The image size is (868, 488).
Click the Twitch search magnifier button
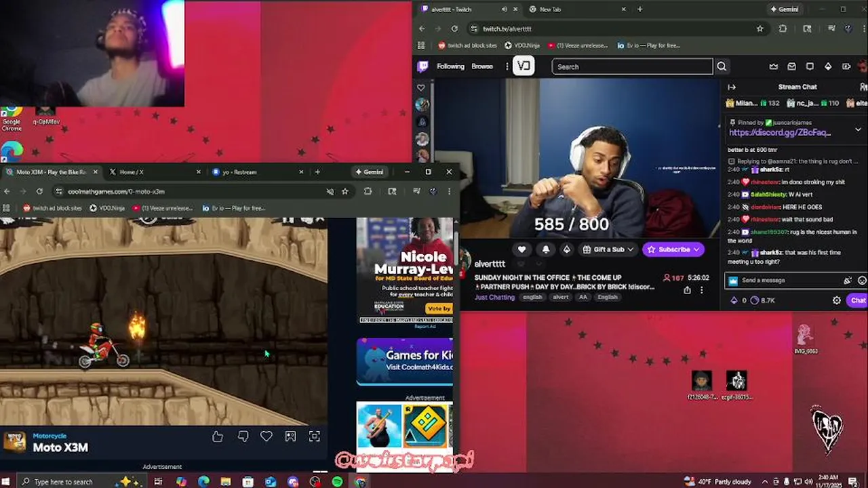[722, 66]
